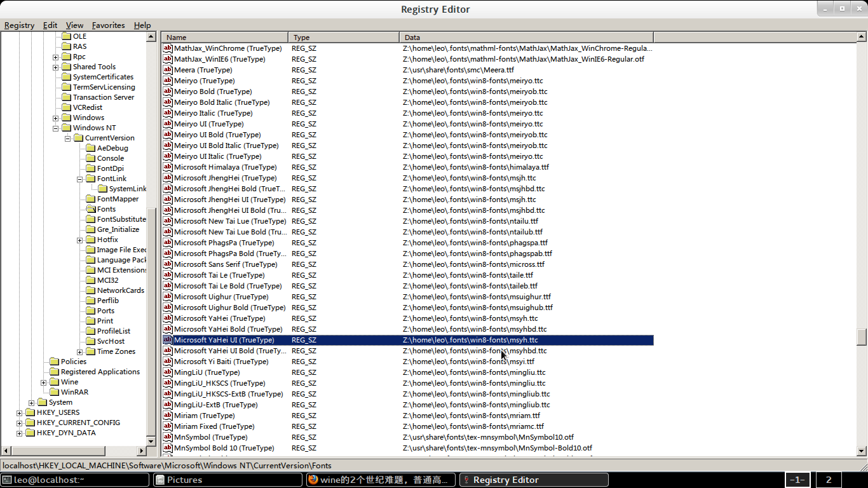Click string icon for Microsoft Sans Serif
This screenshot has width=868, height=488.
coord(168,264)
